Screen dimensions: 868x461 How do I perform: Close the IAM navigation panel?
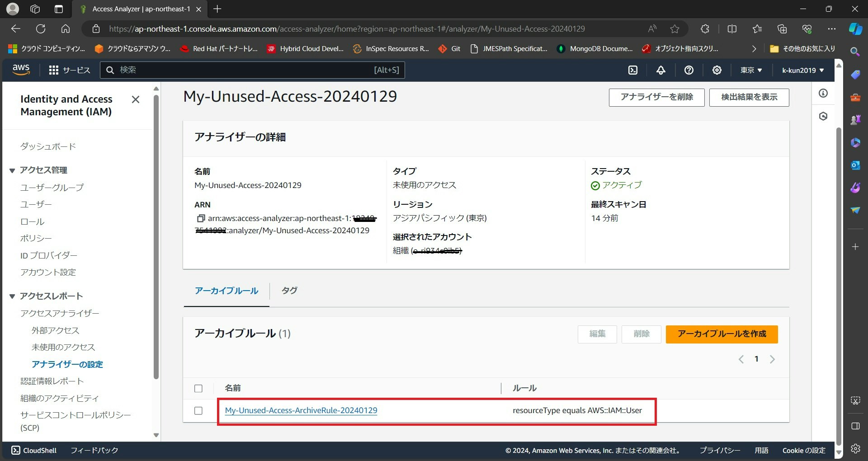coord(135,99)
